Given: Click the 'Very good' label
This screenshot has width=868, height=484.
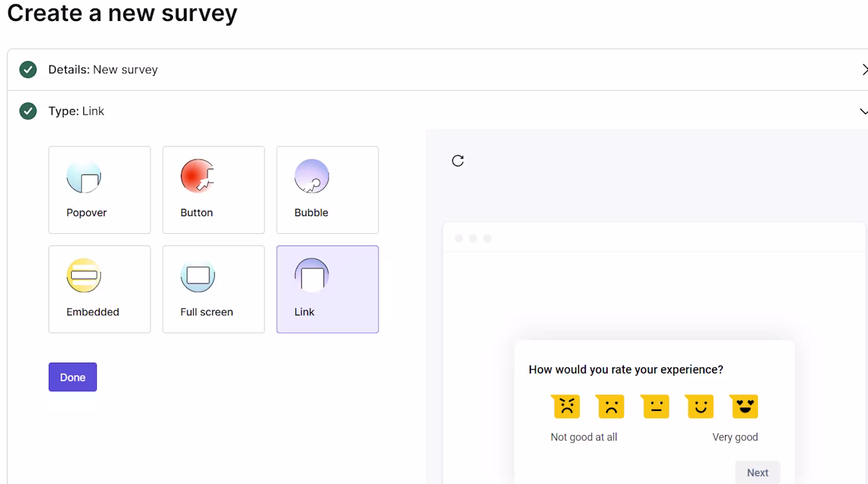Looking at the screenshot, I should [735, 437].
